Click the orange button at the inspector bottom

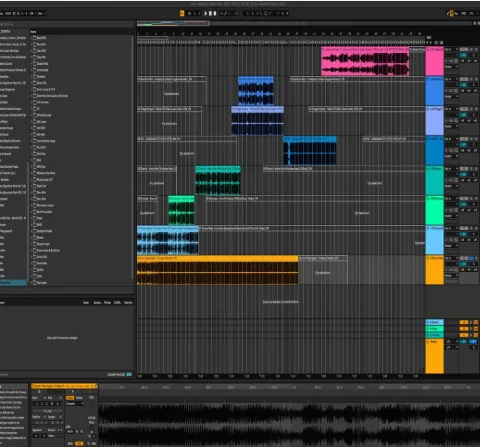79,444
